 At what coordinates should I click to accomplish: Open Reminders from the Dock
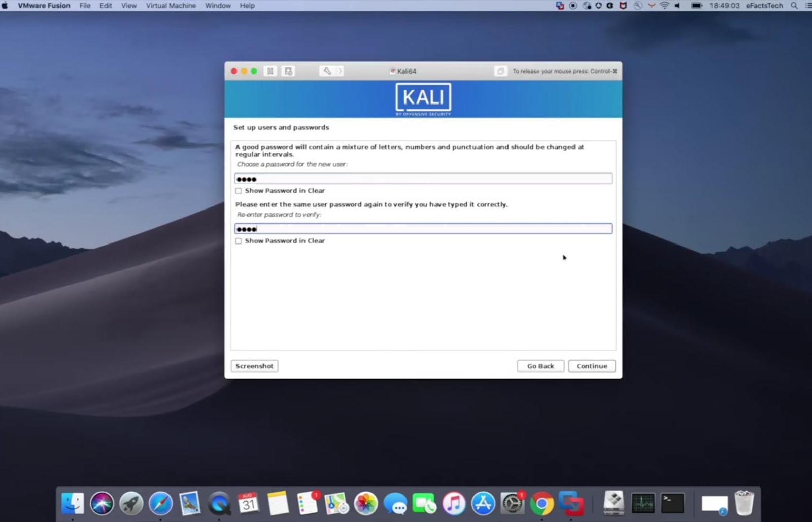coord(308,503)
